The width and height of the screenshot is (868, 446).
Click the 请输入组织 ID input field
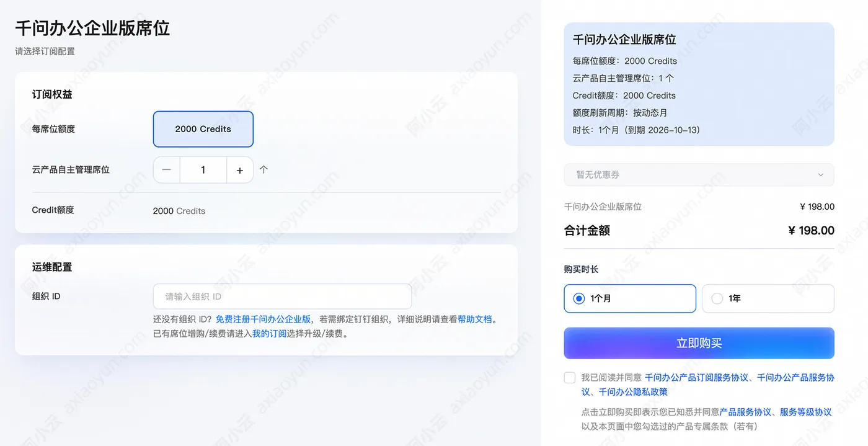(x=282, y=297)
